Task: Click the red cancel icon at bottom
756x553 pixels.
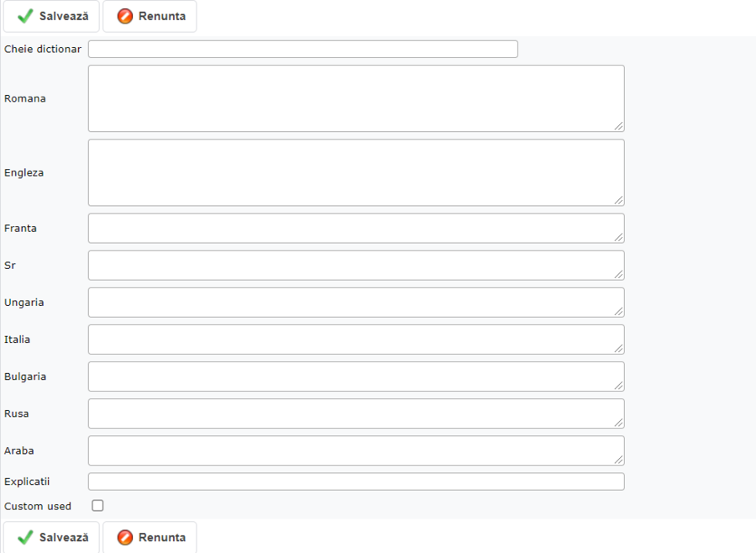Action: pos(125,537)
